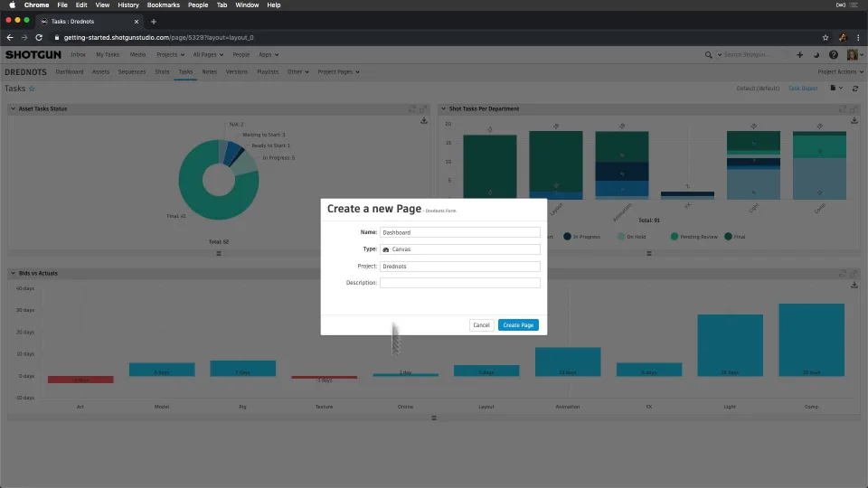Expand the Asset Tasks Status widget fullscreen
The width and height of the screenshot is (868, 488).
click(x=423, y=109)
